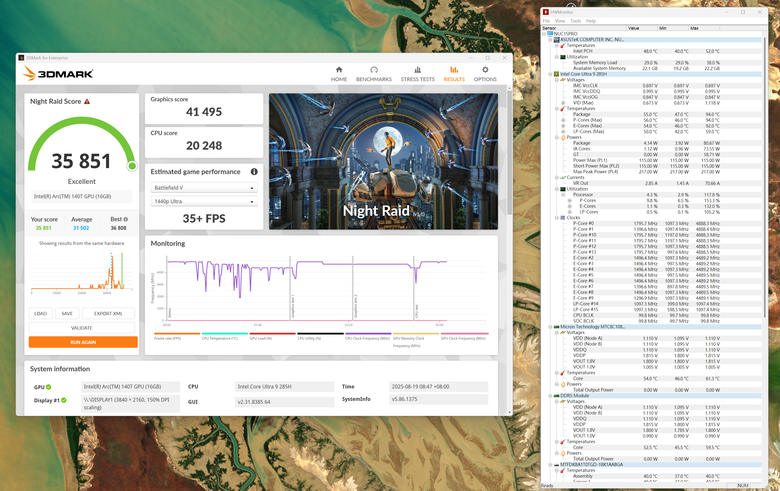The image size is (780, 491).
Task: Click the Micron Technology memory icon
Action: click(557, 327)
